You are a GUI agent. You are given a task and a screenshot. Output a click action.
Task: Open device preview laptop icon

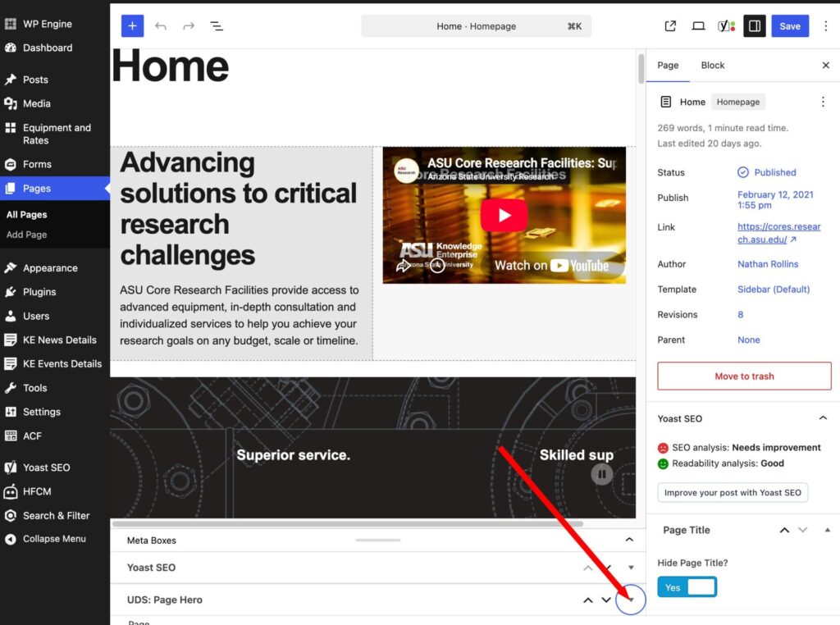pos(698,25)
